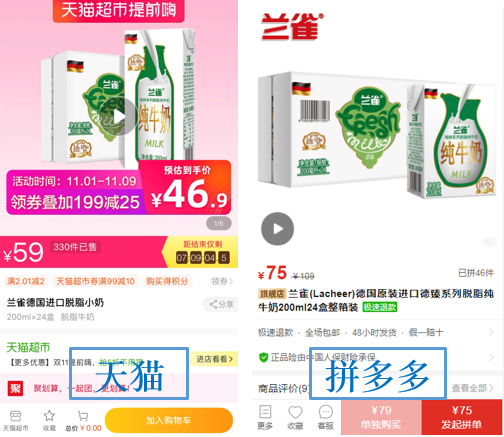Tap the red 聚 Juhuasuan badge
This screenshot has height=437, width=504.
point(15,388)
